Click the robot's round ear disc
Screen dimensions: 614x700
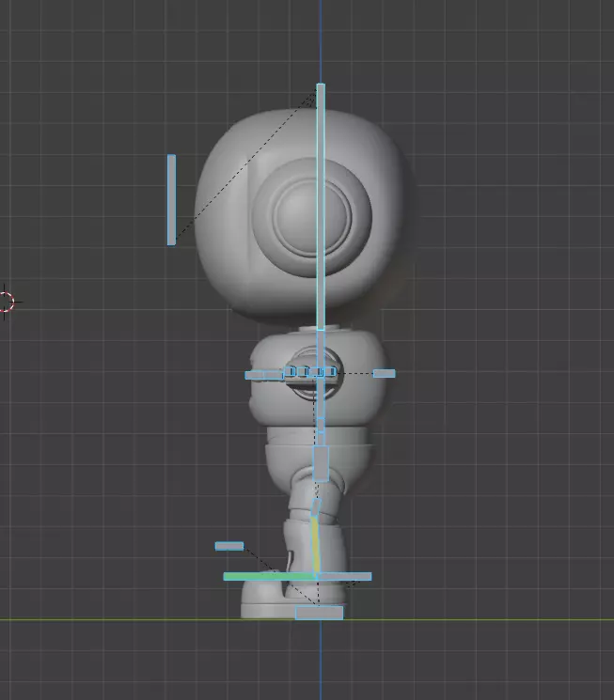(312, 218)
